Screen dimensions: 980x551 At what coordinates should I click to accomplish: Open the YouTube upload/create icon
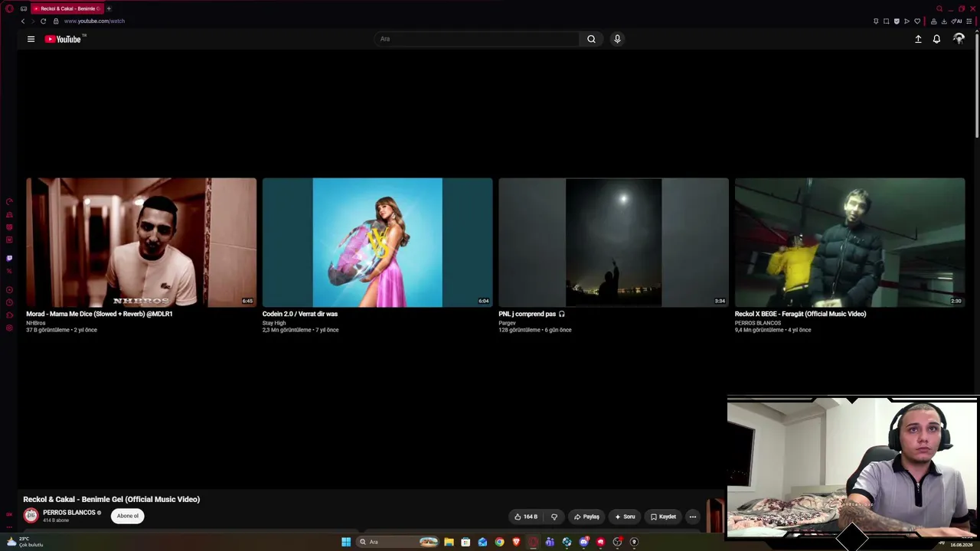(918, 39)
